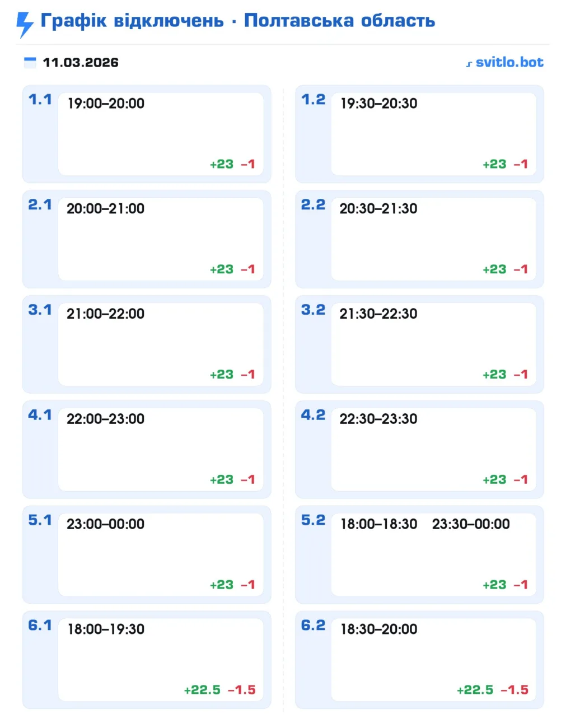Click the green +22.5 value in queue 6.1

(x=202, y=690)
